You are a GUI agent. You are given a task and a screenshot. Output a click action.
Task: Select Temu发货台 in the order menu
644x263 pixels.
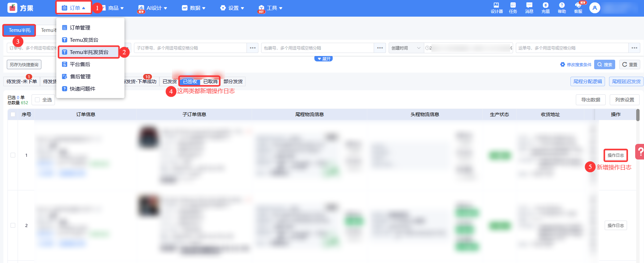(90, 40)
